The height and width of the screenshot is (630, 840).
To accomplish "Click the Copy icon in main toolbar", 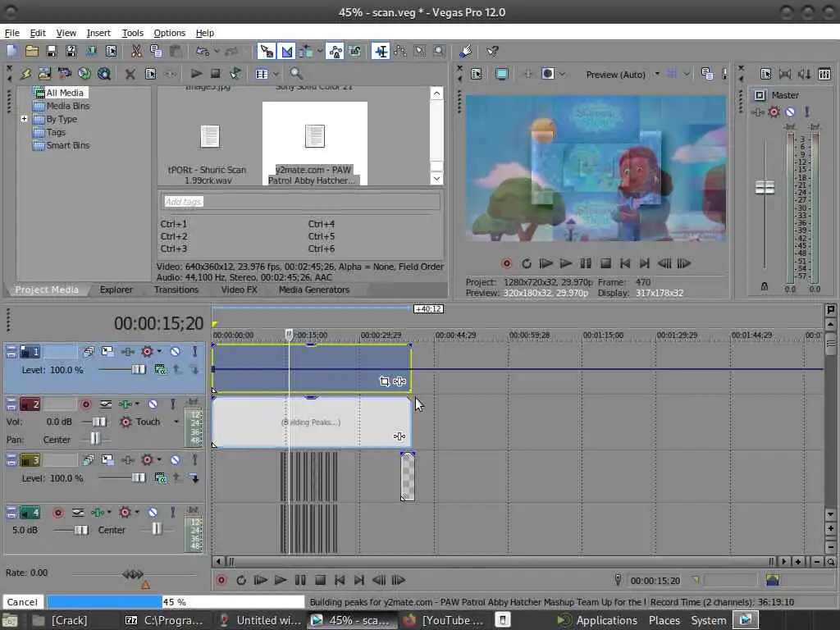I will click(156, 52).
